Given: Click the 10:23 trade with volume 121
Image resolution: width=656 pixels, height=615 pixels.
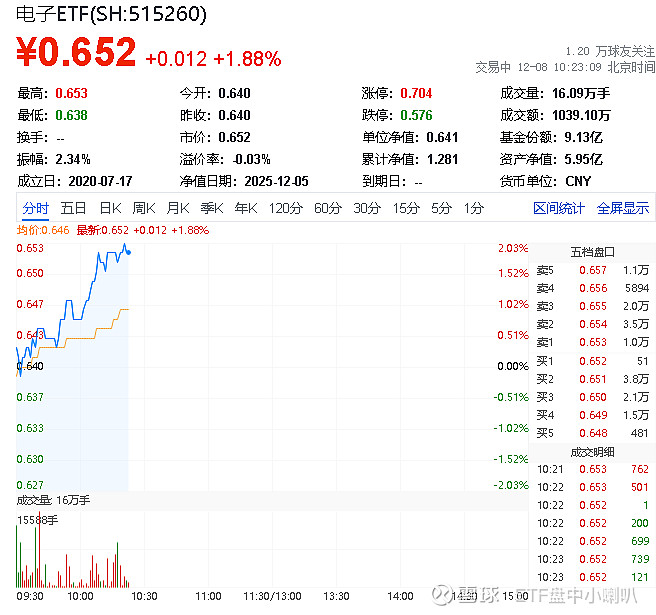Looking at the screenshot, I should (592, 577).
